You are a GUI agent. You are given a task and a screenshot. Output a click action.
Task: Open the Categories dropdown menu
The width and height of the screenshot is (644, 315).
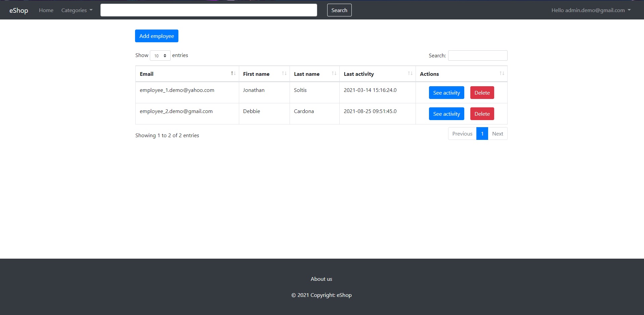point(77,10)
